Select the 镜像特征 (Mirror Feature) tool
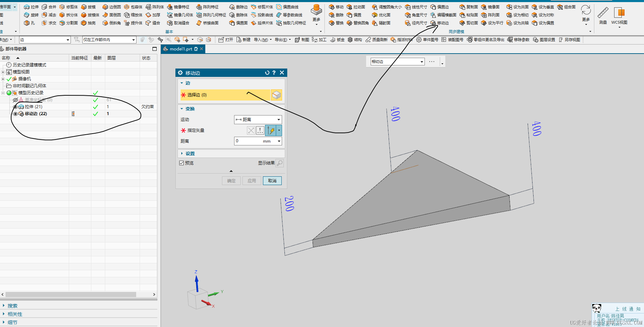644x327 pixels. pos(178,7)
